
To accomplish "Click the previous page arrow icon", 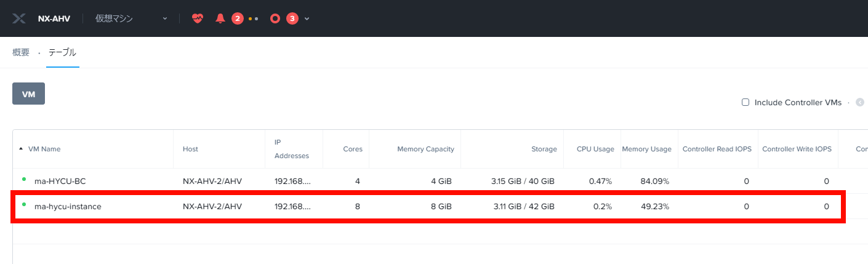I will point(860,103).
